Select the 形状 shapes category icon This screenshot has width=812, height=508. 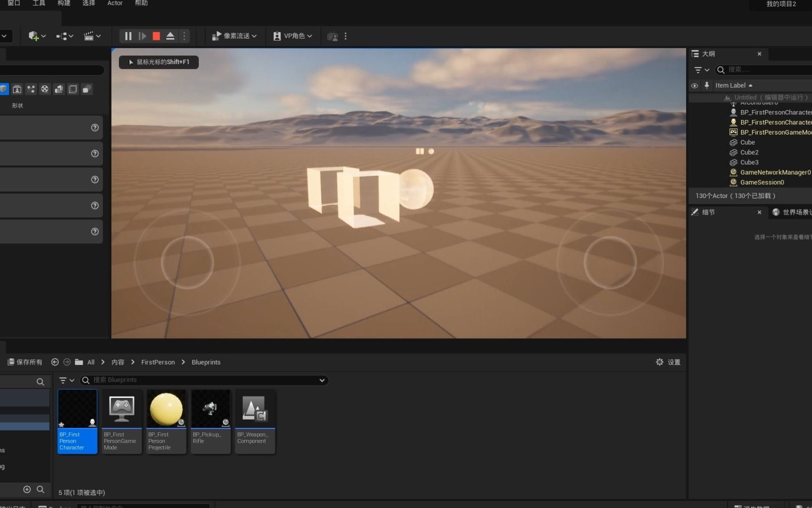4,89
